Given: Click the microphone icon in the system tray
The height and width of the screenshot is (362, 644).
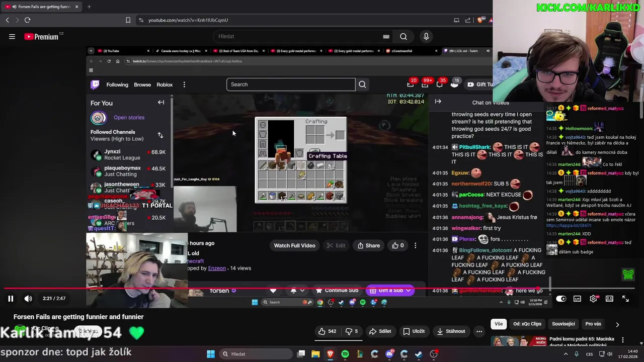Looking at the screenshot, I should point(577,354).
